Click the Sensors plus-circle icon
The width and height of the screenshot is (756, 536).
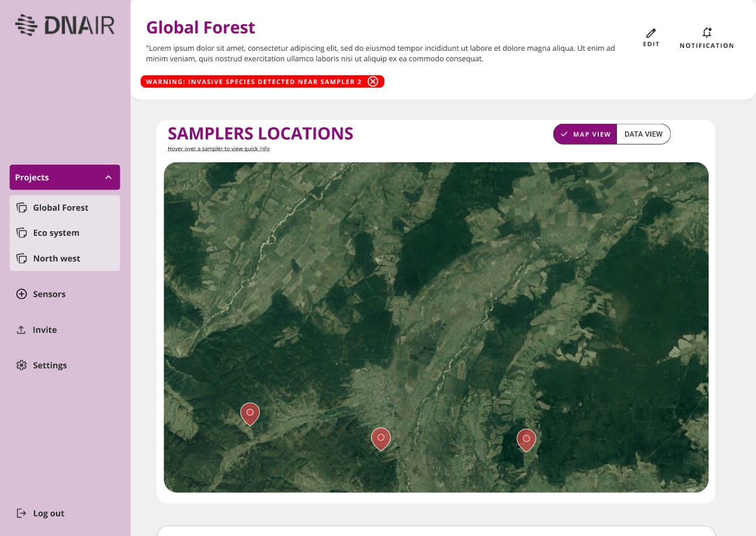coord(22,294)
